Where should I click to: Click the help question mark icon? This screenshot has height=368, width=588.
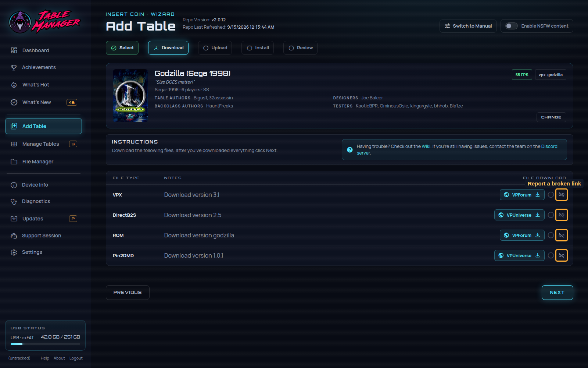[350, 150]
